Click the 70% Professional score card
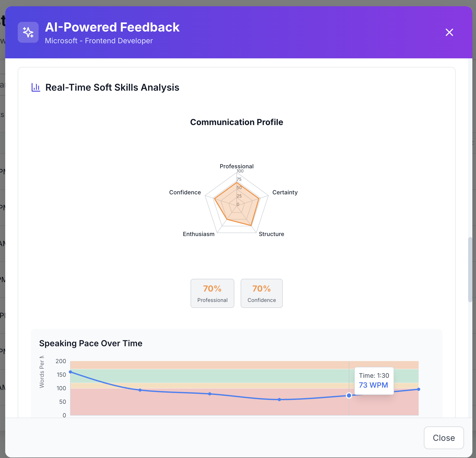Viewport: 476px width, 458px height. (212, 293)
